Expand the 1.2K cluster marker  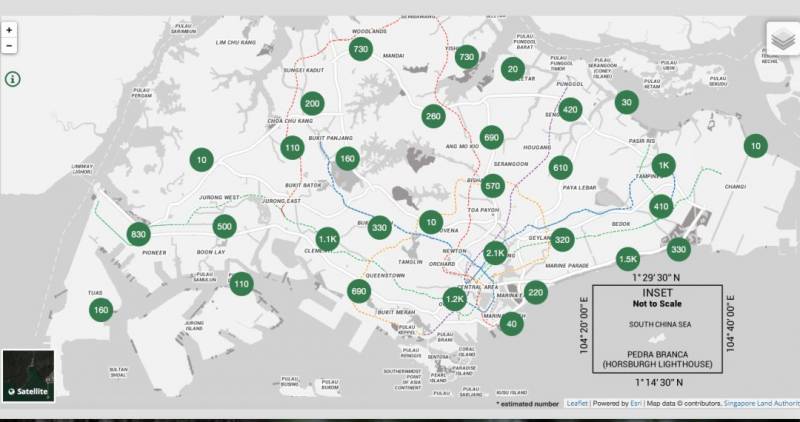[x=455, y=298]
